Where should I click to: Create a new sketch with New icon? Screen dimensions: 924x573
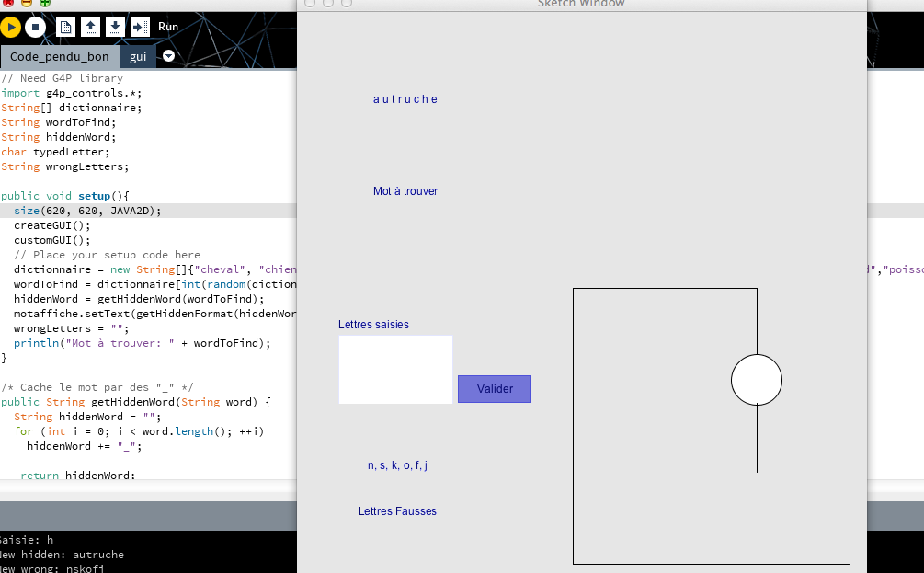65,28
